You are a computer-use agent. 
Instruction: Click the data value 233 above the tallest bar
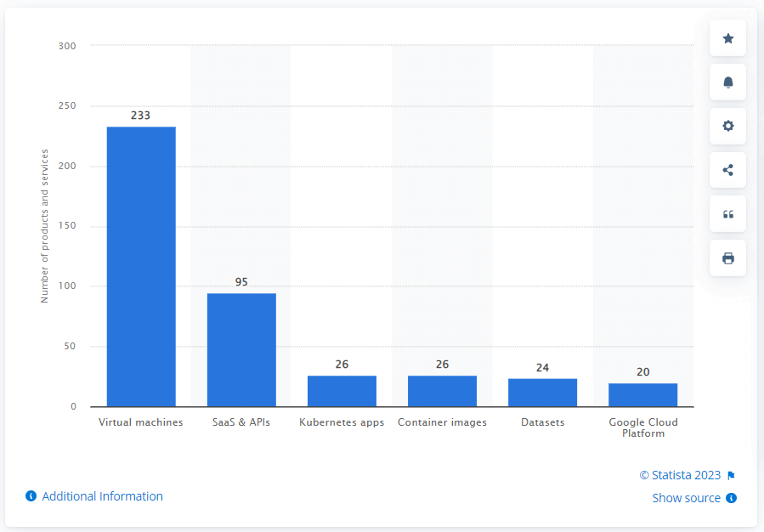tap(140, 115)
